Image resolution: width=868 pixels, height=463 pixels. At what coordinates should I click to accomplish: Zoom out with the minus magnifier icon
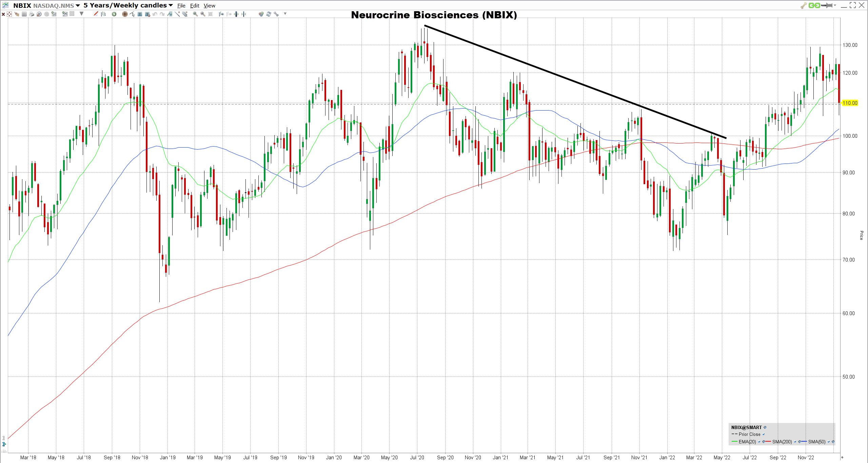[203, 14]
